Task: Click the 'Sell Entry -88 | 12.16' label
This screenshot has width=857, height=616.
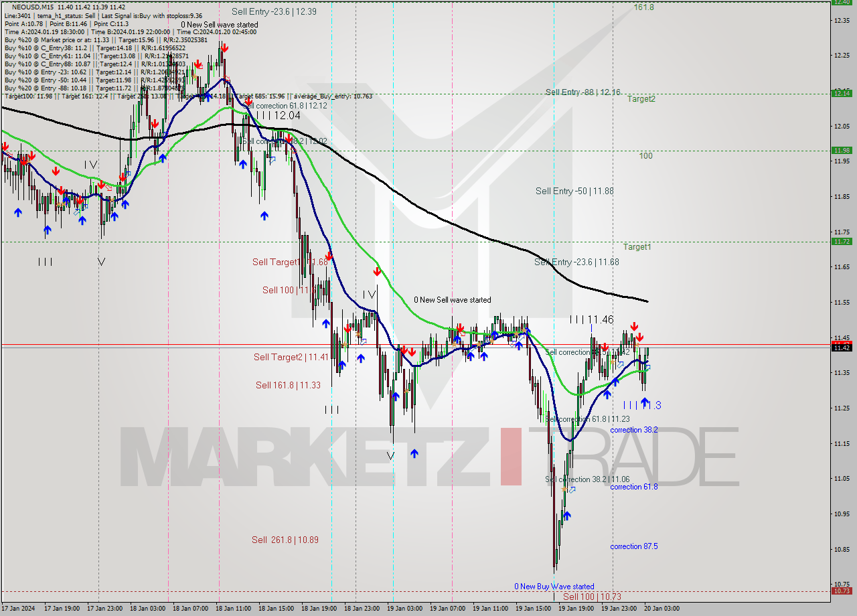Action: 582,92
